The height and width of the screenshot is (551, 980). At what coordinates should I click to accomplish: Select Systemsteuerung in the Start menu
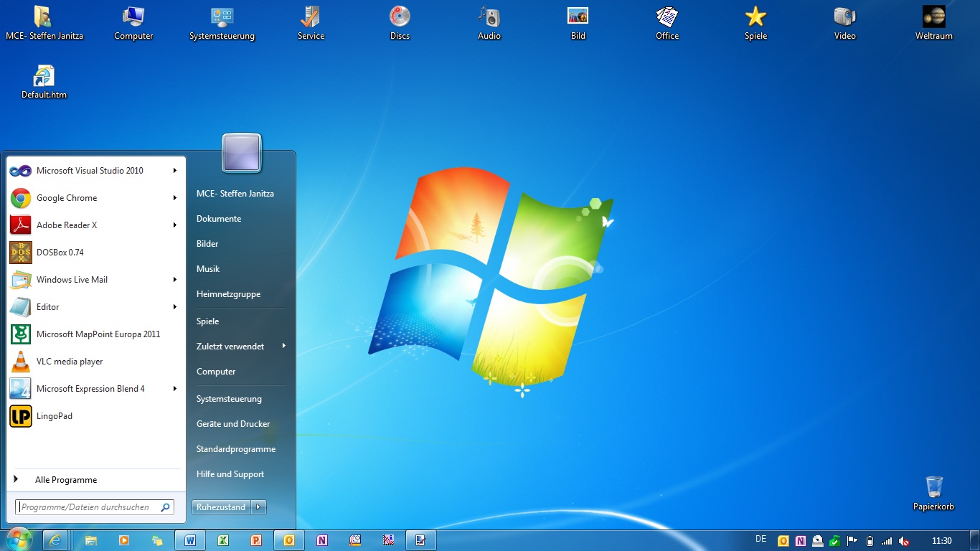[229, 399]
